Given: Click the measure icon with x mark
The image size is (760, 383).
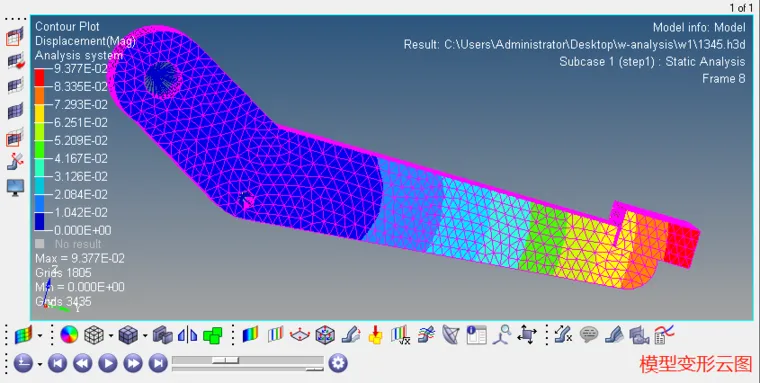Looking at the screenshot, I should point(564,335).
